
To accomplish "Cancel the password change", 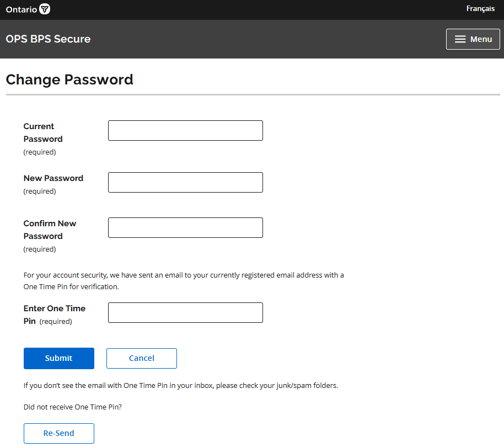I will pos(141,358).
